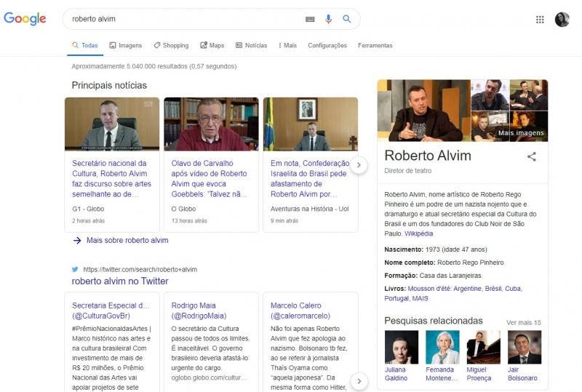Image resolution: width=582 pixels, height=392 pixels.
Task: Open the Ferramentas options
Action: click(375, 45)
